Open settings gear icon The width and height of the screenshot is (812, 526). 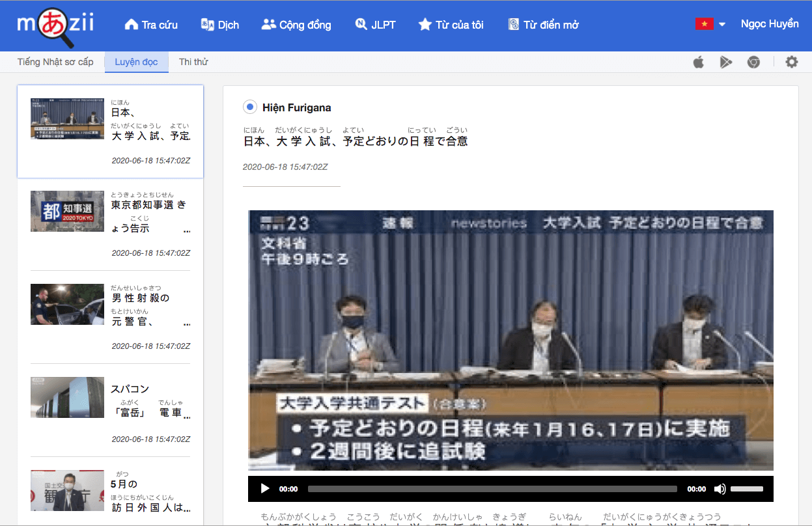[791, 62]
